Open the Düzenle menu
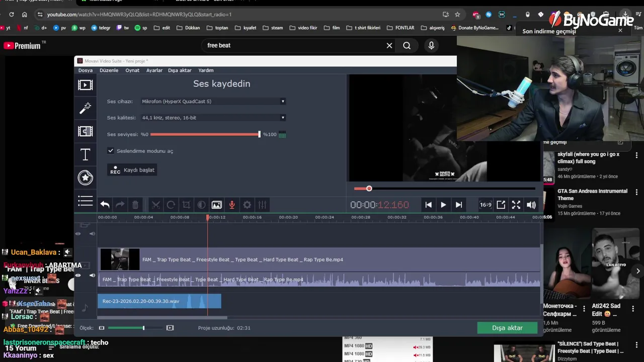644x362 pixels. click(x=109, y=70)
